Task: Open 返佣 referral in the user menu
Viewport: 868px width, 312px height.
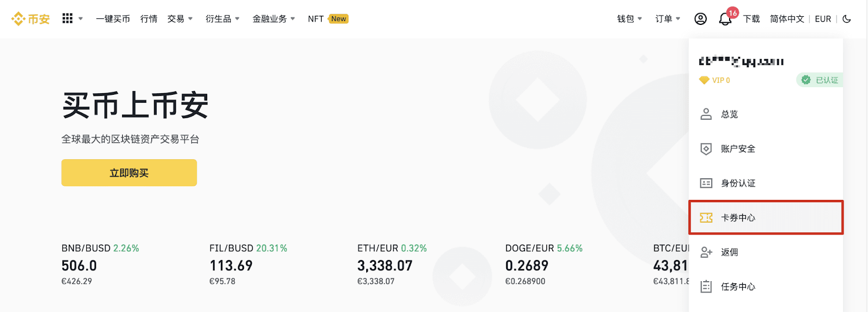Action: pos(766,252)
